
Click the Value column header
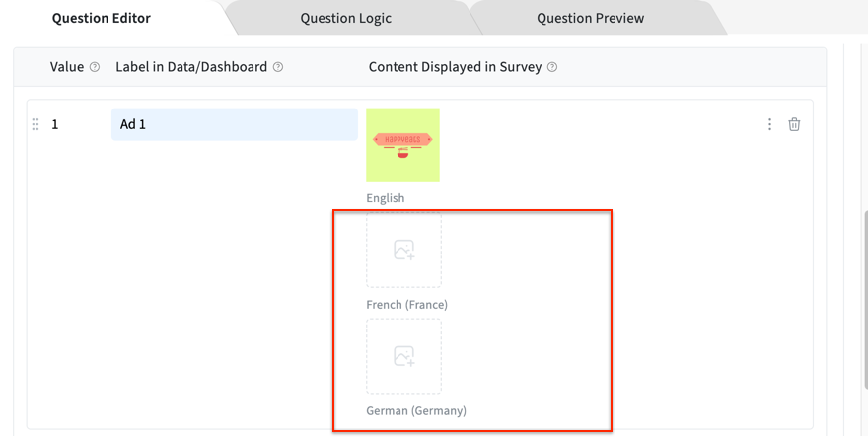67,67
